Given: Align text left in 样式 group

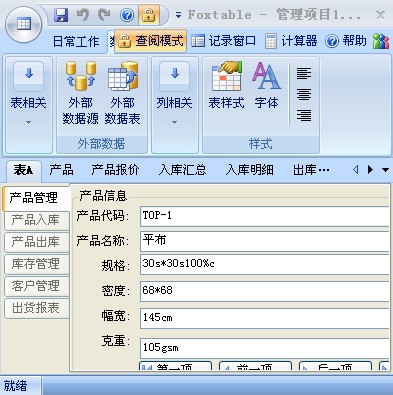Looking at the screenshot, I should tap(304, 73).
